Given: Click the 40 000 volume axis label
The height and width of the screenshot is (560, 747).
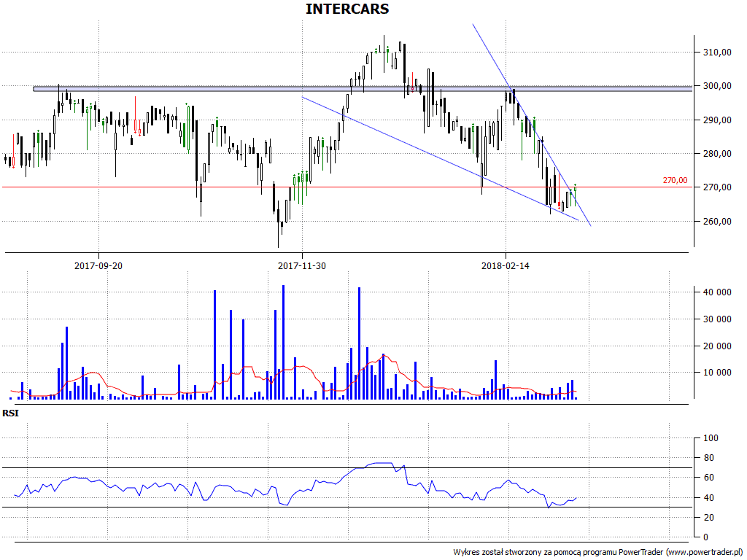Looking at the screenshot, I should (x=718, y=292).
